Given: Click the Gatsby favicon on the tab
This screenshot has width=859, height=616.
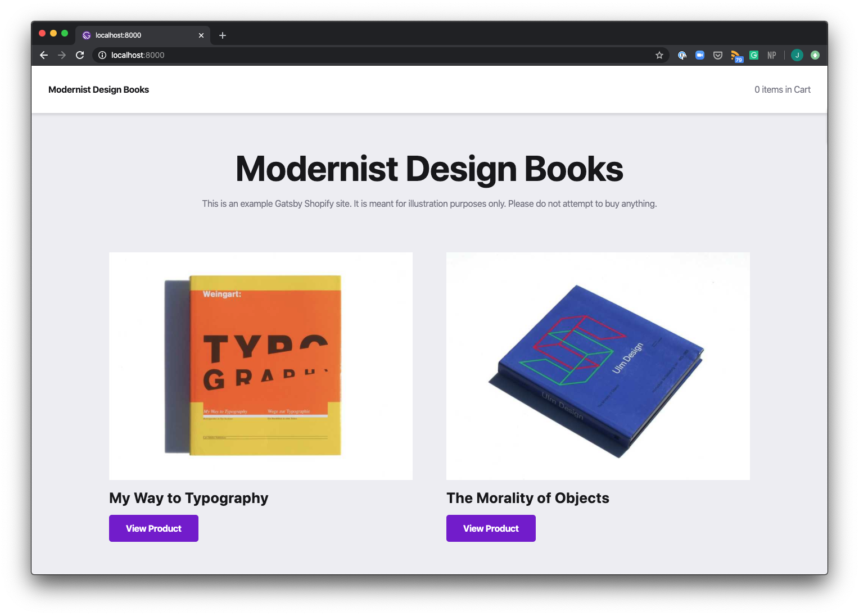Looking at the screenshot, I should (x=87, y=35).
